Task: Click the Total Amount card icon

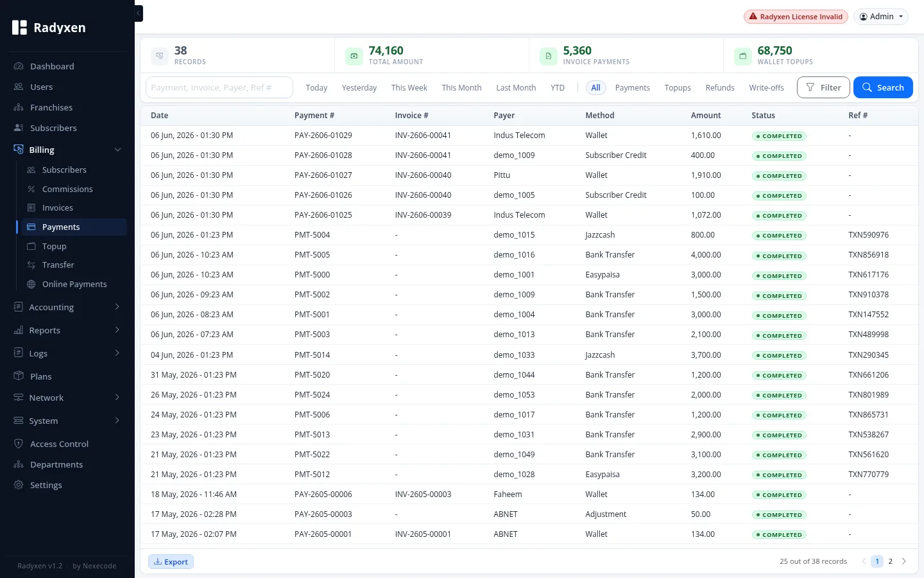Action: click(354, 57)
